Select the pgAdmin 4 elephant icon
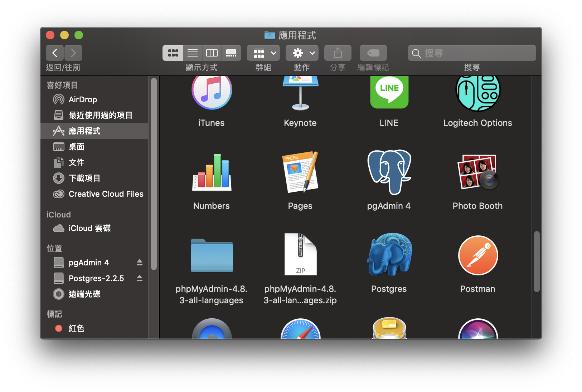Image resolution: width=582 pixels, height=392 pixels. pos(389,172)
